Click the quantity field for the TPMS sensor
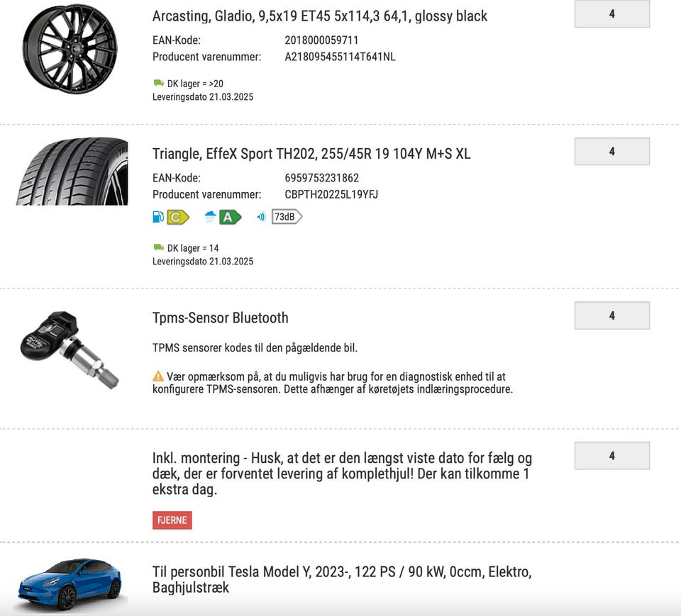The image size is (681, 616). click(611, 315)
